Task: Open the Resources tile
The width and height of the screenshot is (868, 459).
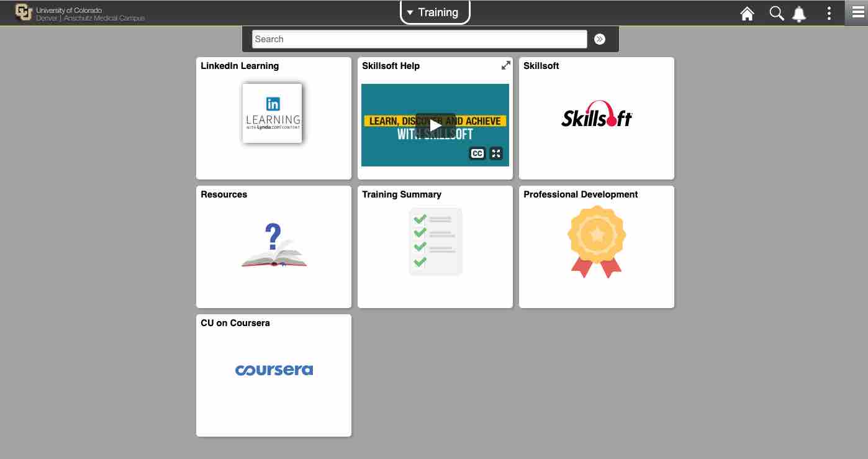Action: (x=273, y=245)
